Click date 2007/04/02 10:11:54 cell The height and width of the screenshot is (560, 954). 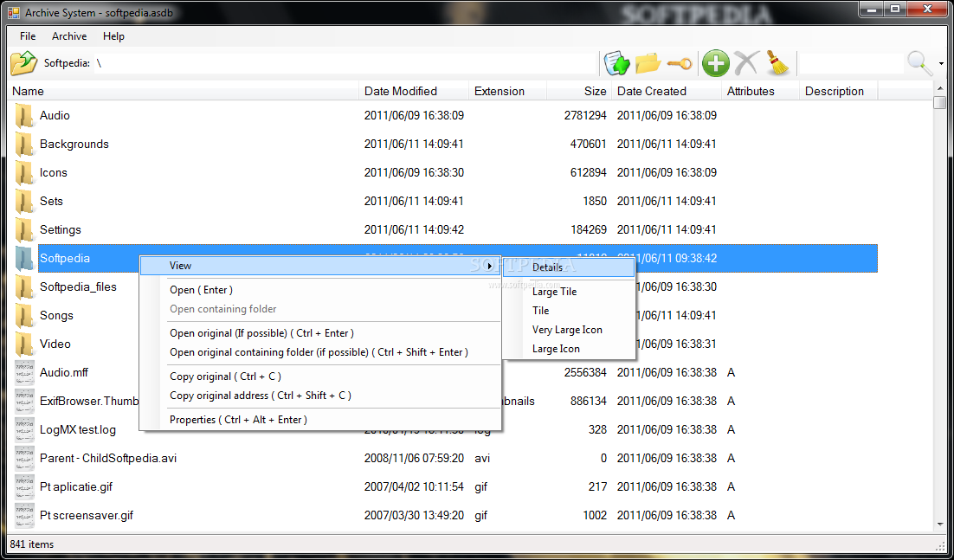click(x=414, y=487)
